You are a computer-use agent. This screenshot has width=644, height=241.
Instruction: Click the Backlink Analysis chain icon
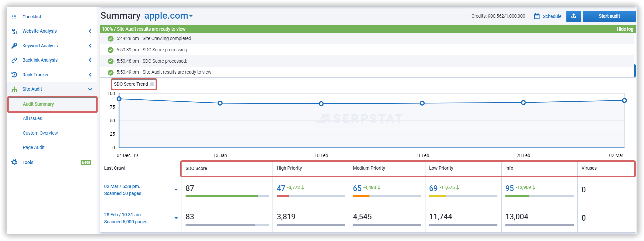(14, 60)
